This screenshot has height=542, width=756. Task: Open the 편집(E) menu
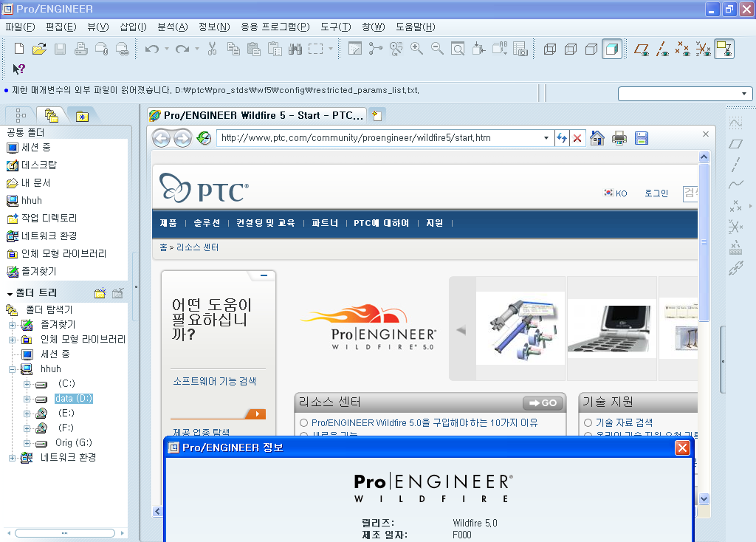[61, 27]
